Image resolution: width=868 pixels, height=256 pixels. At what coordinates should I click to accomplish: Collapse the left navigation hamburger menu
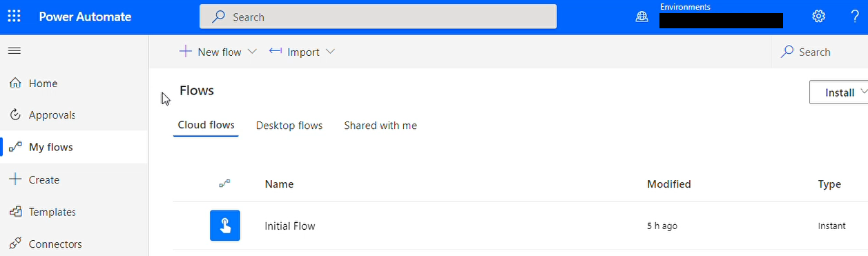point(15,51)
